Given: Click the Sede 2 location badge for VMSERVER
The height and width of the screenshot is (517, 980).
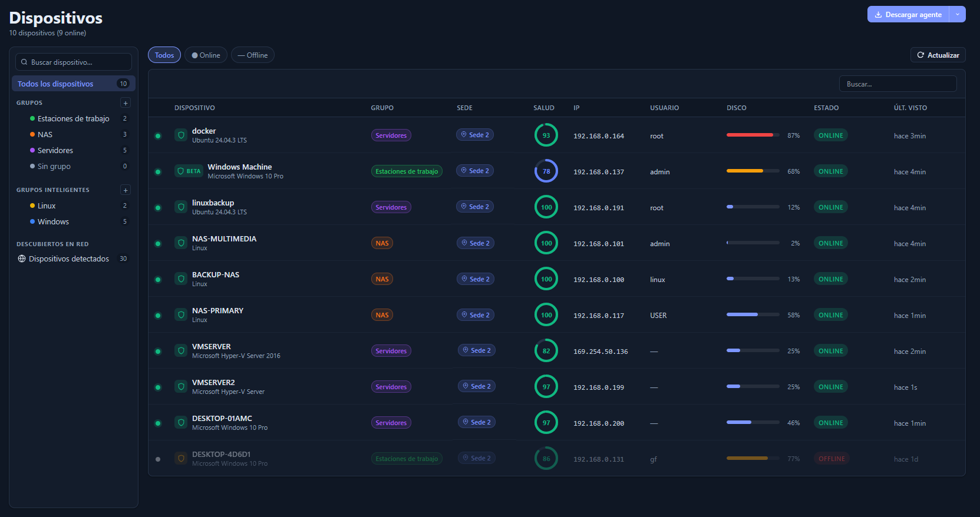Looking at the screenshot, I should (477, 350).
